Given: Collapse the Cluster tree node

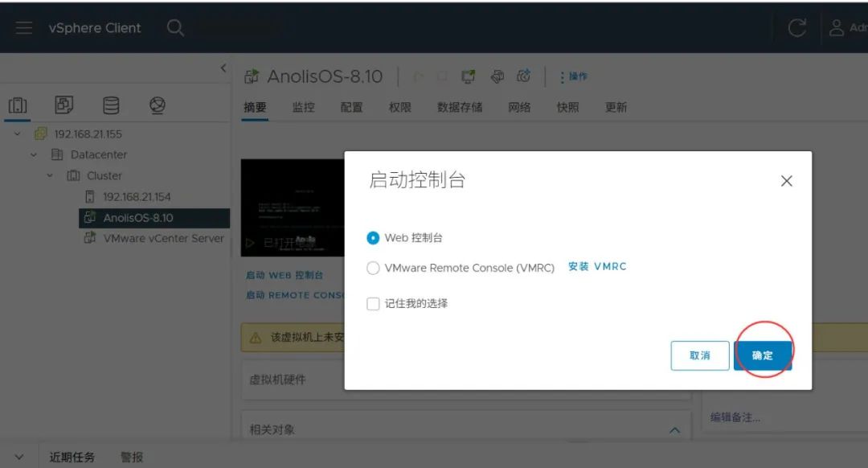Looking at the screenshot, I should 50,175.
